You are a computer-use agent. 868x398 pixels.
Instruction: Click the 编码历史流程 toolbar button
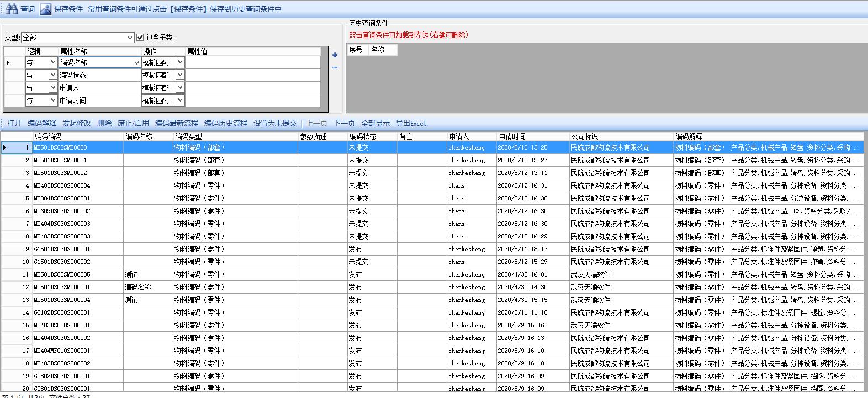(x=226, y=123)
